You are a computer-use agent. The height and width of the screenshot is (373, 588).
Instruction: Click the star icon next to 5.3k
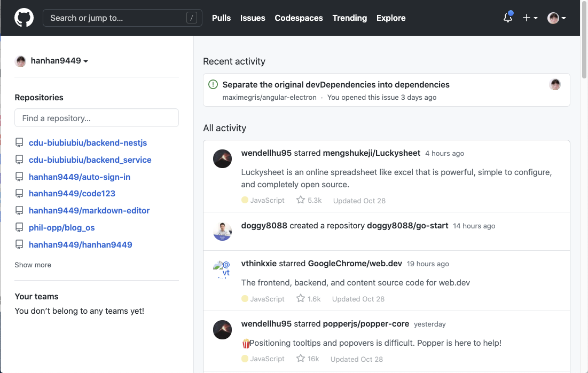tap(300, 200)
